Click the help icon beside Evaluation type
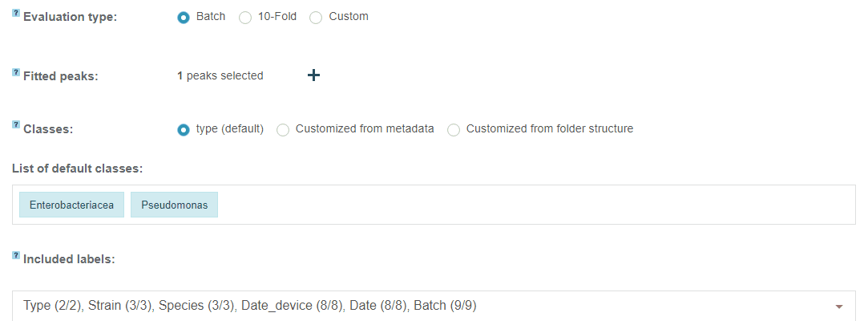 point(16,14)
